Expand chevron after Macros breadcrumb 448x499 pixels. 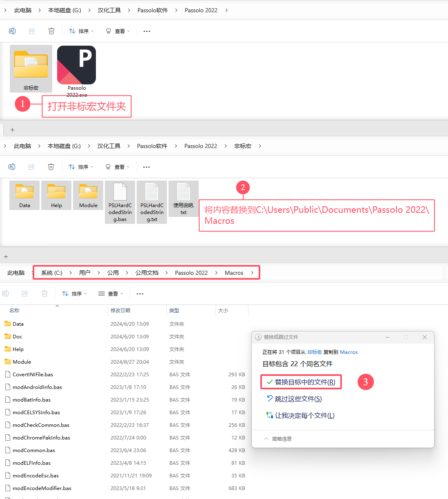(252, 273)
